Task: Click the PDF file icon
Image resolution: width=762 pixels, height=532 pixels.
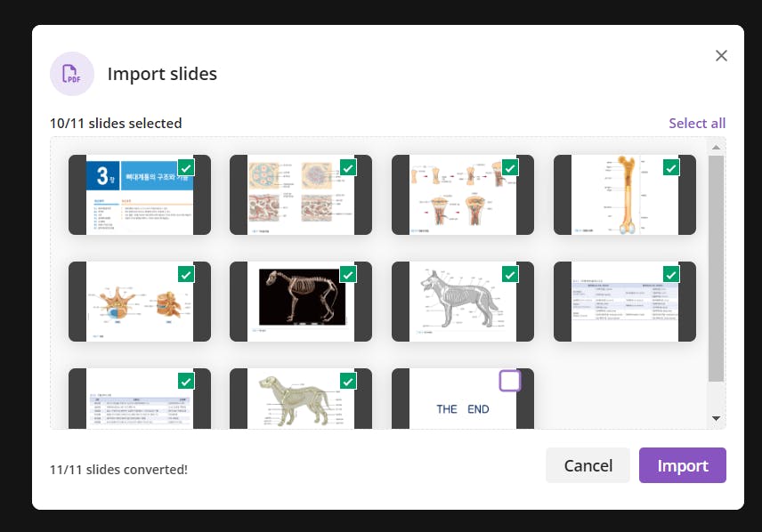Action: point(72,74)
